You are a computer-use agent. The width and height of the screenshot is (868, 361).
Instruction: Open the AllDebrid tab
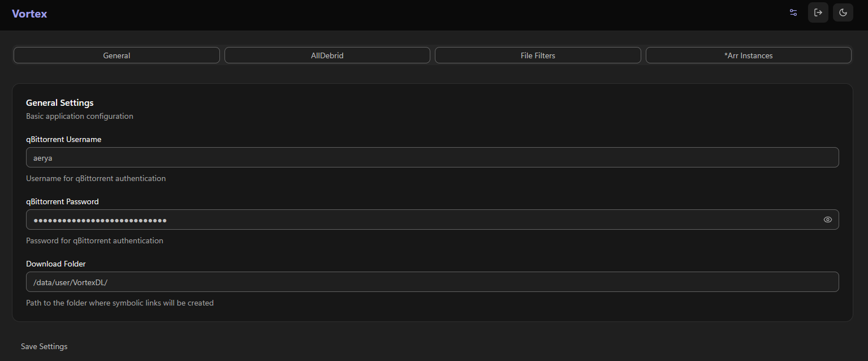click(x=327, y=55)
